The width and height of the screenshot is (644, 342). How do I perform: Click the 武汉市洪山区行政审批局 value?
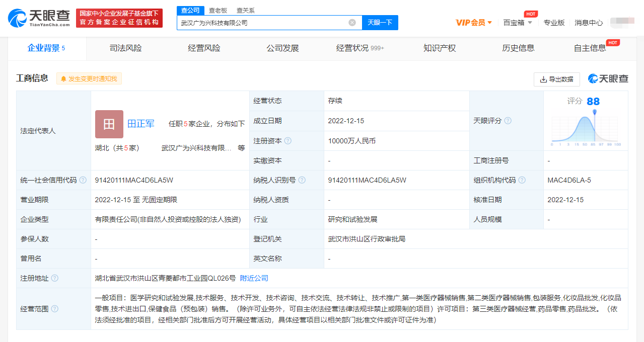[367, 239]
